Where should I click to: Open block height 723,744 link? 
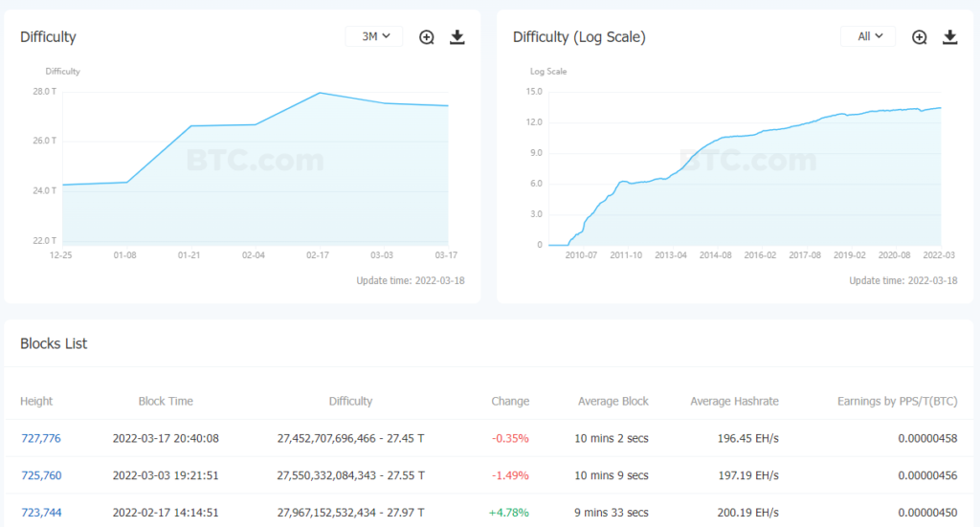coord(41,513)
